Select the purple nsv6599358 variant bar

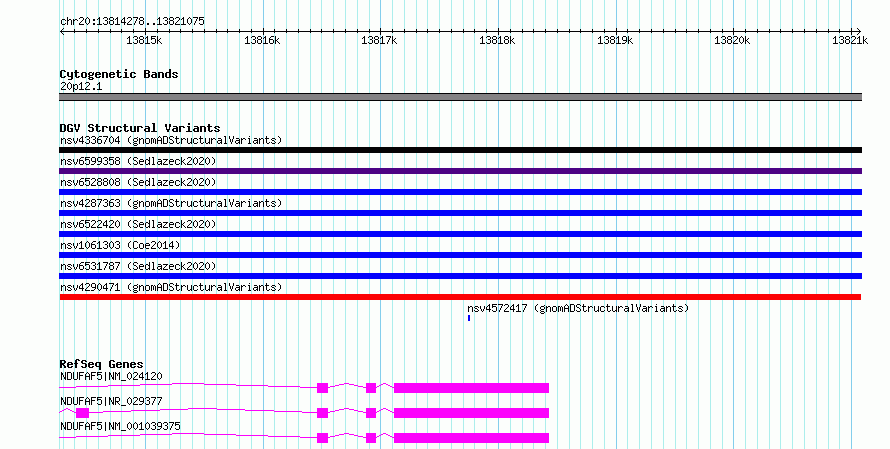(x=460, y=171)
